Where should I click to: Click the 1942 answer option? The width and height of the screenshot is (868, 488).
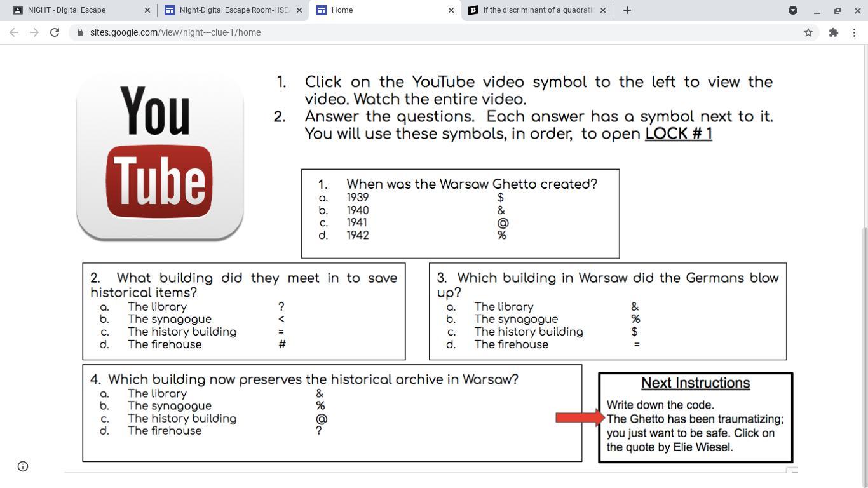pyautogui.click(x=358, y=235)
